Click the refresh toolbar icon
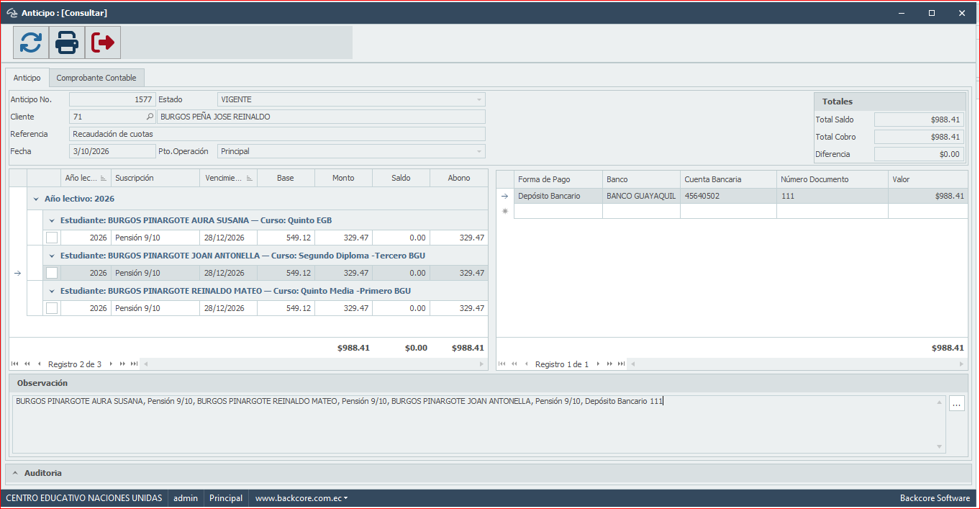Image resolution: width=980 pixels, height=509 pixels. [x=31, y=42]
